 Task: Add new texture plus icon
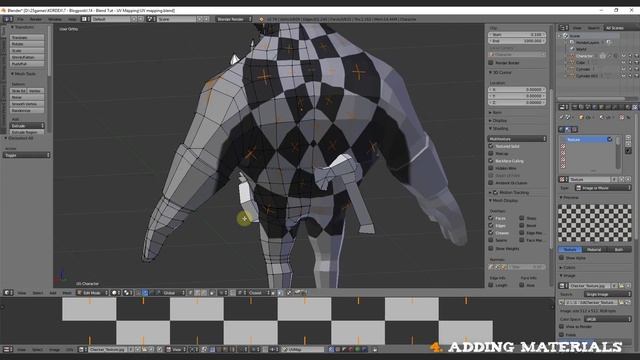click(621, 179)
